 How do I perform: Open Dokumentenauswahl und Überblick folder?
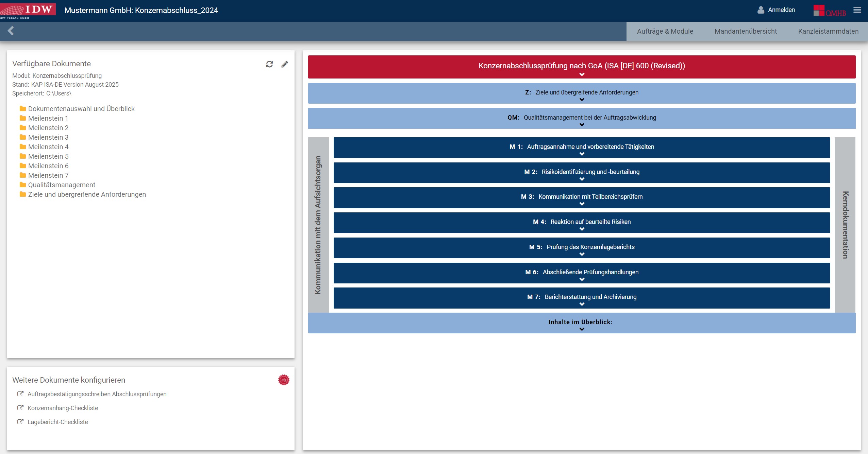point(81,109)
